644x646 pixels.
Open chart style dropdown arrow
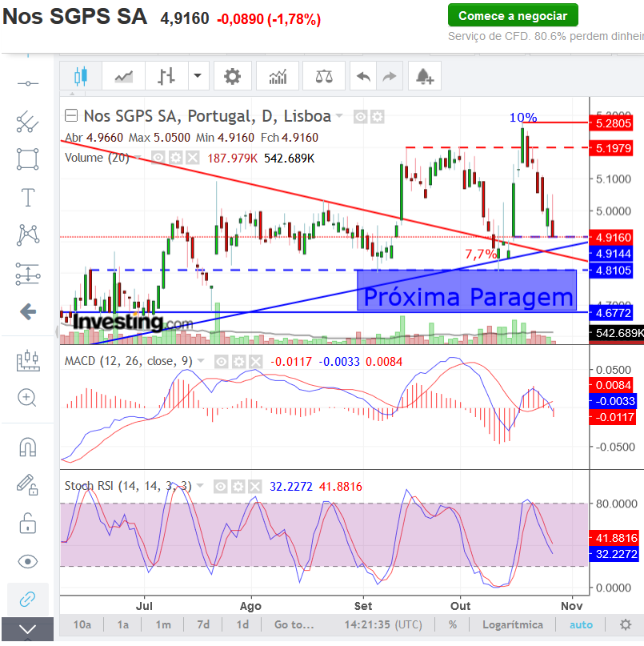pyautogui.click(x=198, y=76)
